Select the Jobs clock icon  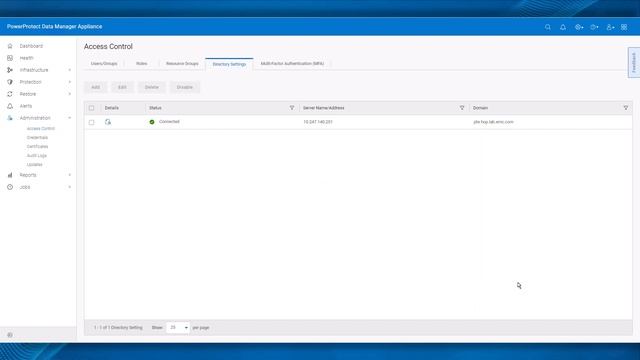[x=10, y=187]
